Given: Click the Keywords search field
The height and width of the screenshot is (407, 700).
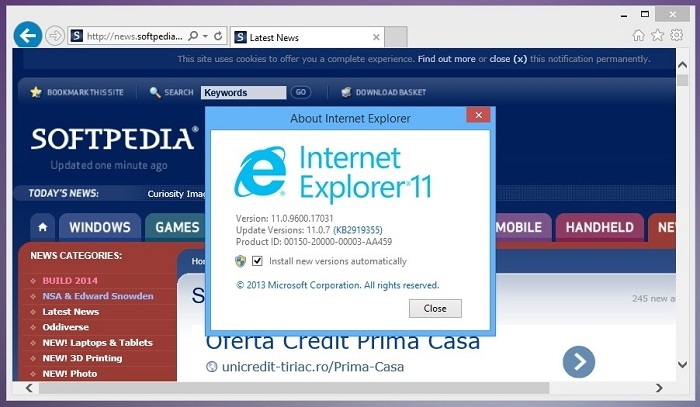Looking at the screenshot, I should coord(243,92).
